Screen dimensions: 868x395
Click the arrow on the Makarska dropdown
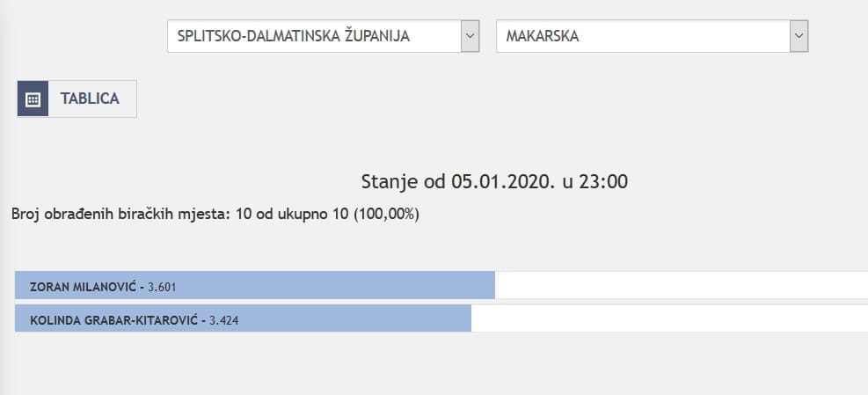coord(799,36)
